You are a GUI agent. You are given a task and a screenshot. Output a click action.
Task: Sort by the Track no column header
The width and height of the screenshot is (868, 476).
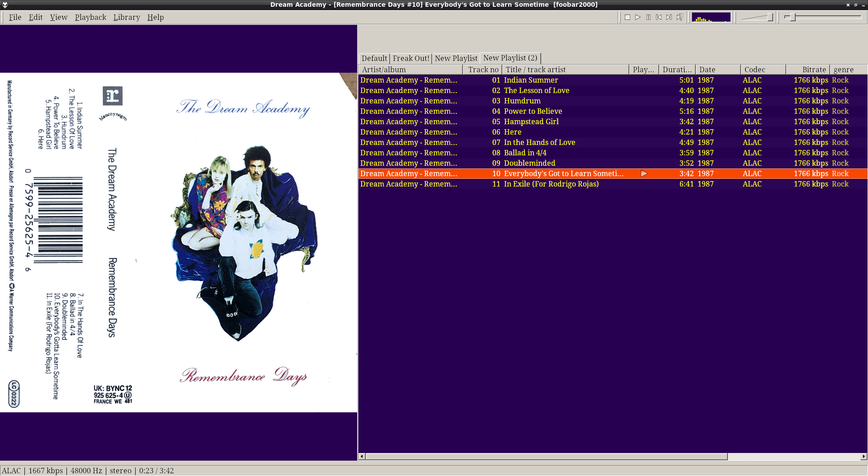tap(482, 70)
